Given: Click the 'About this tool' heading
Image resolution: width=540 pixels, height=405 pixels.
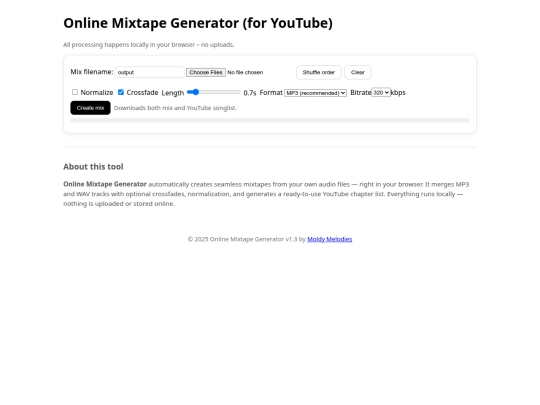Looking at the screenshot, I should [93, 167].
